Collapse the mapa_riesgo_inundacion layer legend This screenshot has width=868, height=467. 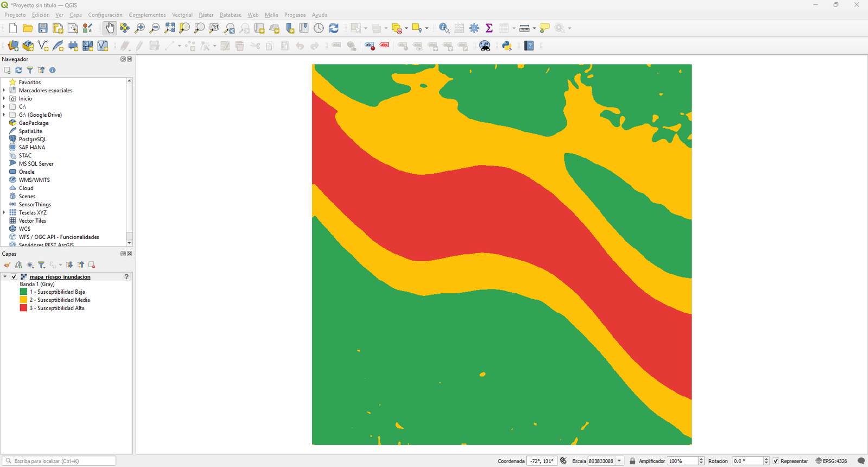(5, 277)
